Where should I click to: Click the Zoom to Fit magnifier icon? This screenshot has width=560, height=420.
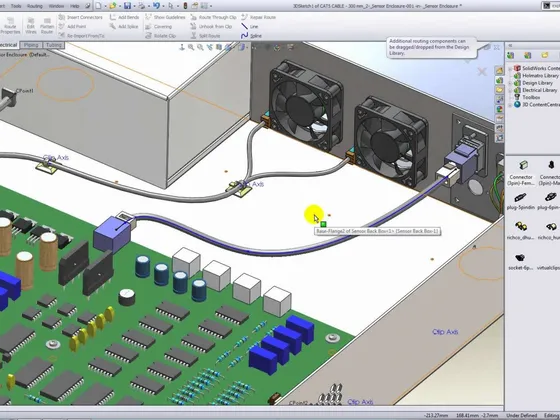191,47
